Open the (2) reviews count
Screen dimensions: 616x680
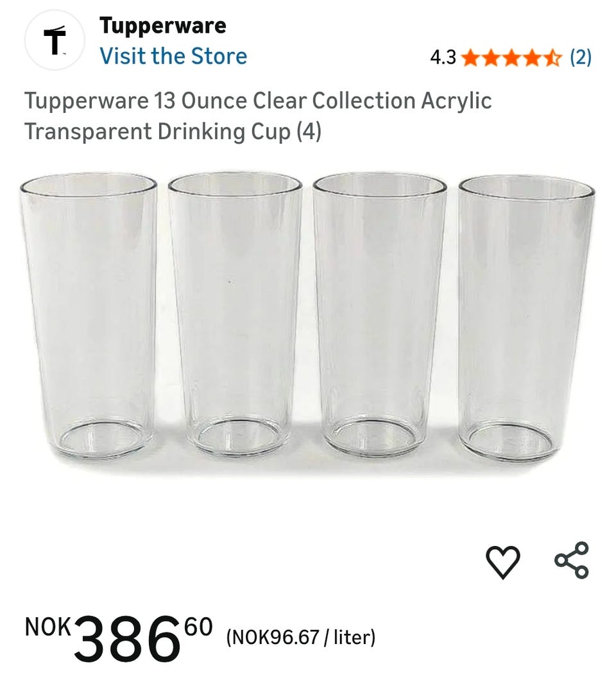pos(580,58)
